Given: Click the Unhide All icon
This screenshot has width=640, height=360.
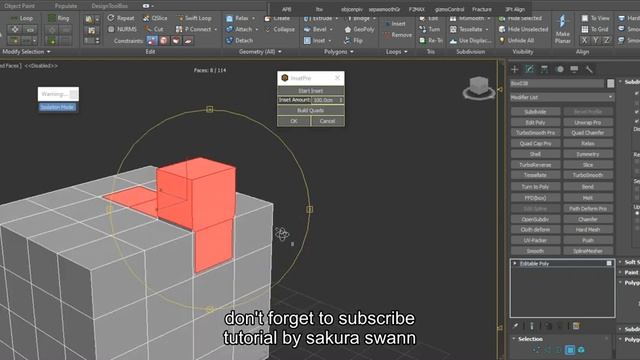Looking at the screenshot, I should pos(502,40).
